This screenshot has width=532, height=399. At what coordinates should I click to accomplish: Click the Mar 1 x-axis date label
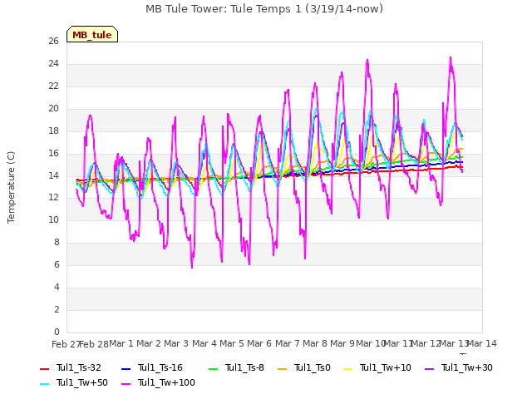point(121,343)
